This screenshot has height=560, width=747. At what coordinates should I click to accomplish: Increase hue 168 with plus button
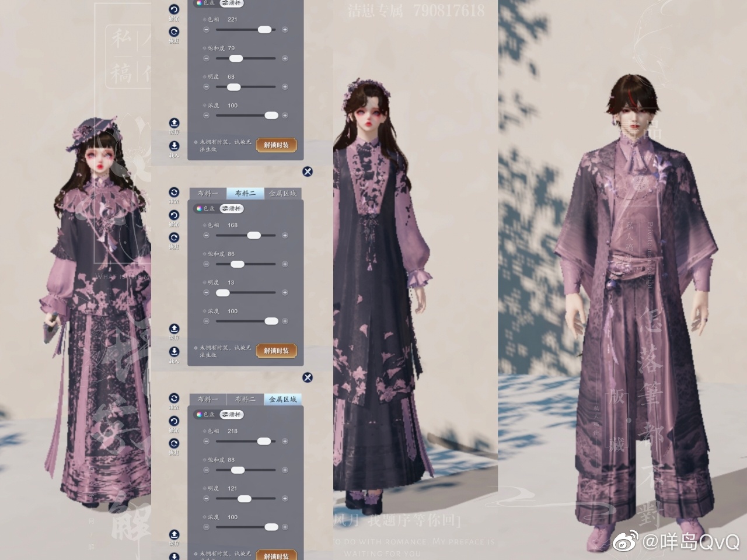click(x=285, y=236)
